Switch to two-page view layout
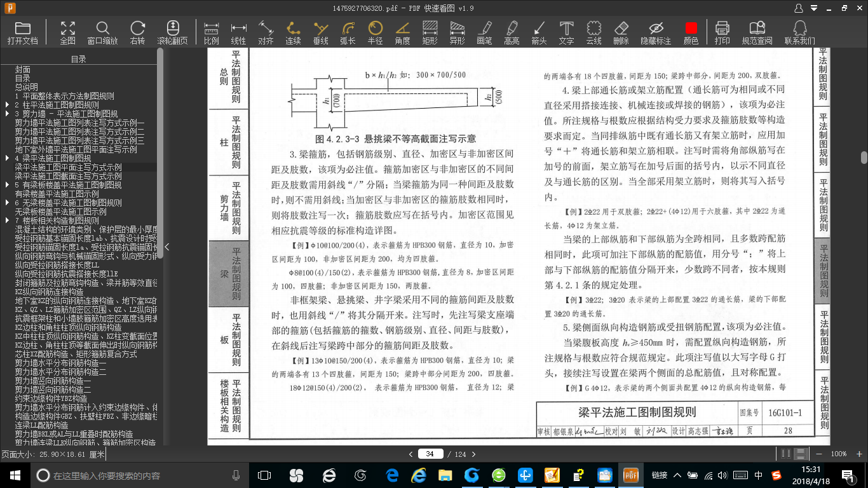Viewport: 868px width, 488px height. point(787,454)
